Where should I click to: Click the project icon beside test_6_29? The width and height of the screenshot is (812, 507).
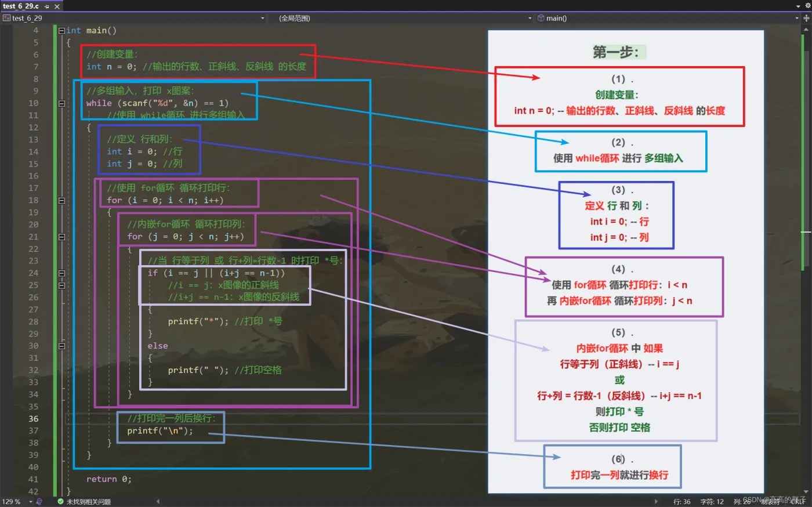(6, 18)
